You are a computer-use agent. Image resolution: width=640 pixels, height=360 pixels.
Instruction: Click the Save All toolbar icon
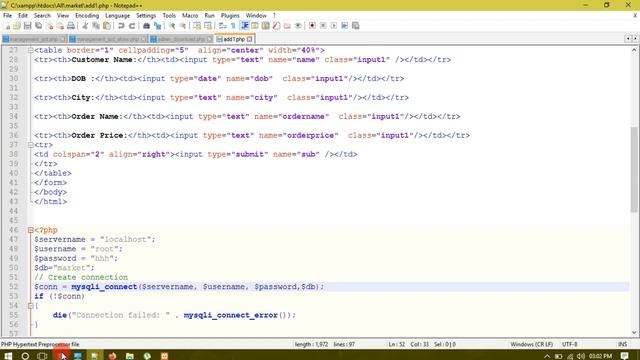click(x=38, y=26)
